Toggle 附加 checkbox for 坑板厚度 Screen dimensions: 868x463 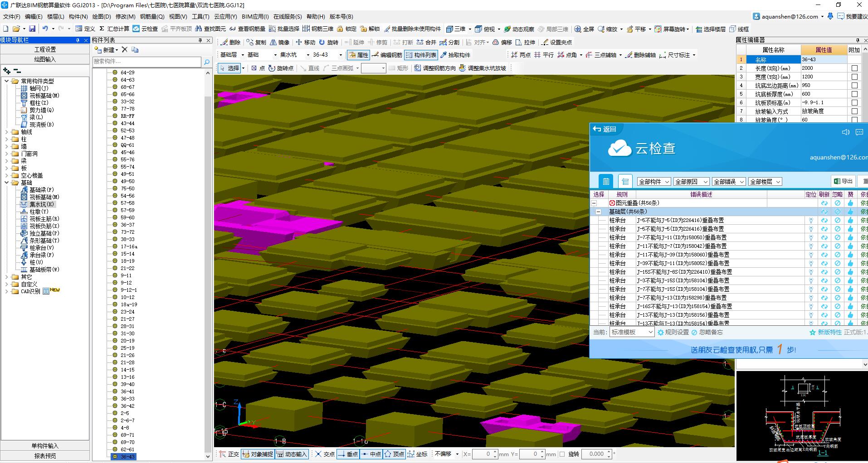click(x=854, y=94)
